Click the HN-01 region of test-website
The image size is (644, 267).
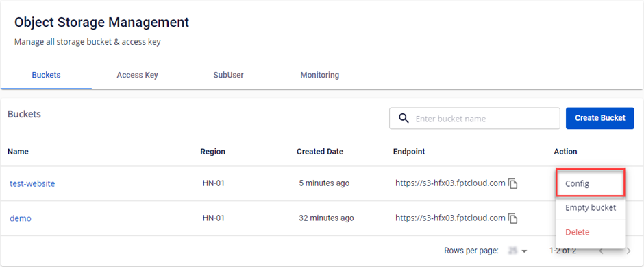point(214,183)
